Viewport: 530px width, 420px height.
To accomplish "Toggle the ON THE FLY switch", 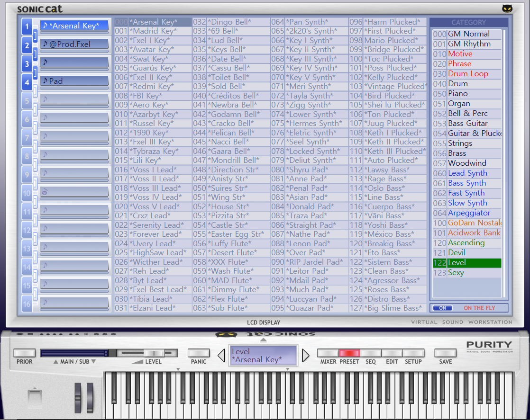I will (x=442, y=308).
